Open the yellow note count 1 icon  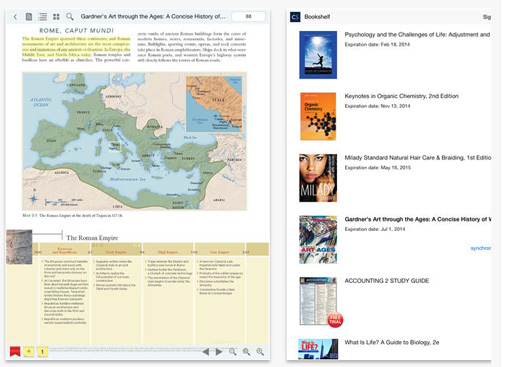pyautogui.click(x=42, y=352)
